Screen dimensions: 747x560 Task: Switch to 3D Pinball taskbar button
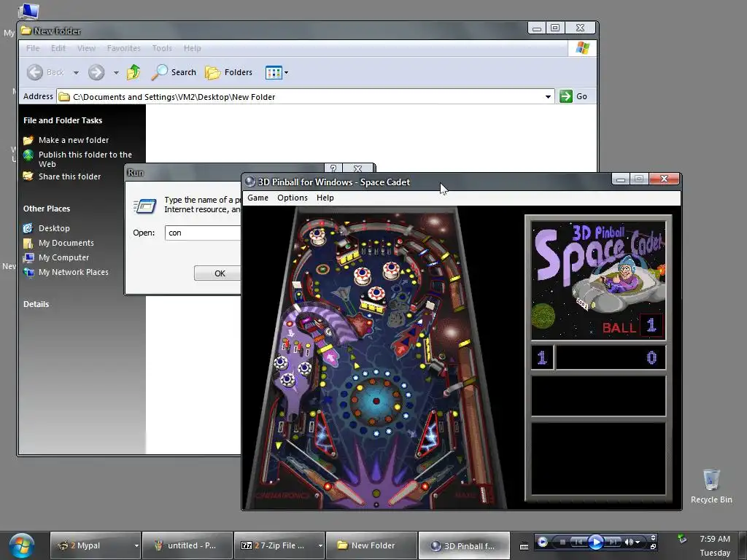[x=464, y=545]
